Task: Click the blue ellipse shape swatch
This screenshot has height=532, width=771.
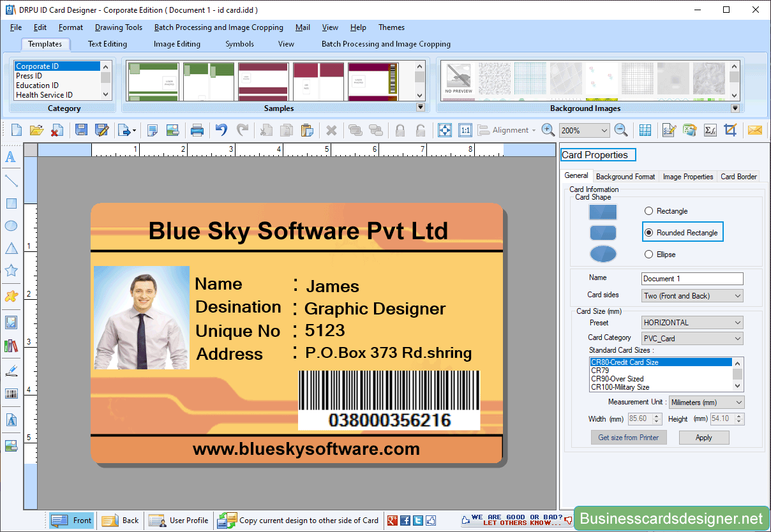Action: (x=603, y=254)
